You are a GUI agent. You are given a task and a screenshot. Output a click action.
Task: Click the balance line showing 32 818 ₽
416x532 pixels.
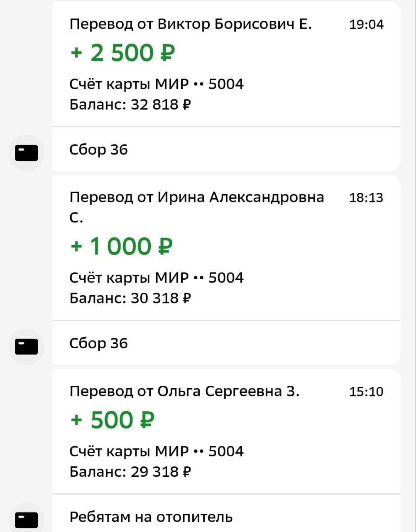coord(130,104)
